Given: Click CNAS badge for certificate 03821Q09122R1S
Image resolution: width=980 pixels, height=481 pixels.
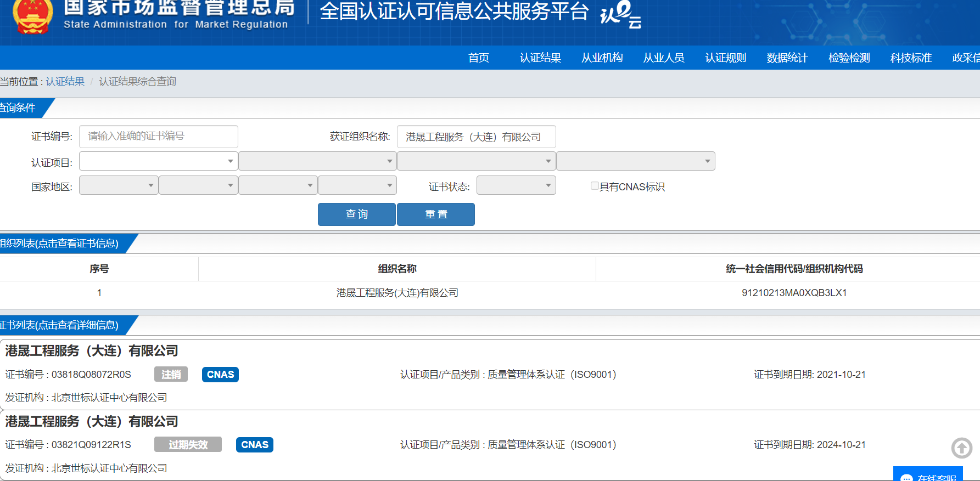Looking at the screenshot, I should coord(255,445).
